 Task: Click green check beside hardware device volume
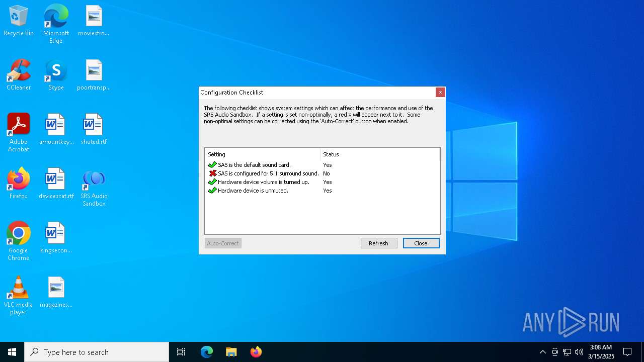(x=212, y=182)
